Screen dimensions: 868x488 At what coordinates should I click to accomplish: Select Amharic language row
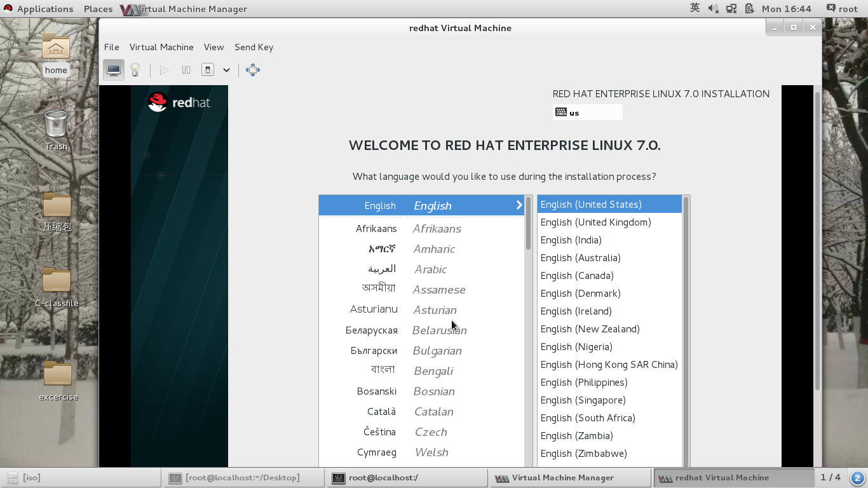coord(421,249)
